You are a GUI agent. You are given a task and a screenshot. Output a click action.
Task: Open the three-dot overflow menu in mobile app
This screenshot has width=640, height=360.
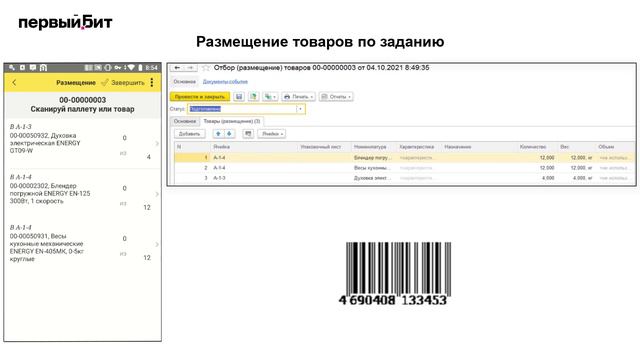click(x=152, y=82)
